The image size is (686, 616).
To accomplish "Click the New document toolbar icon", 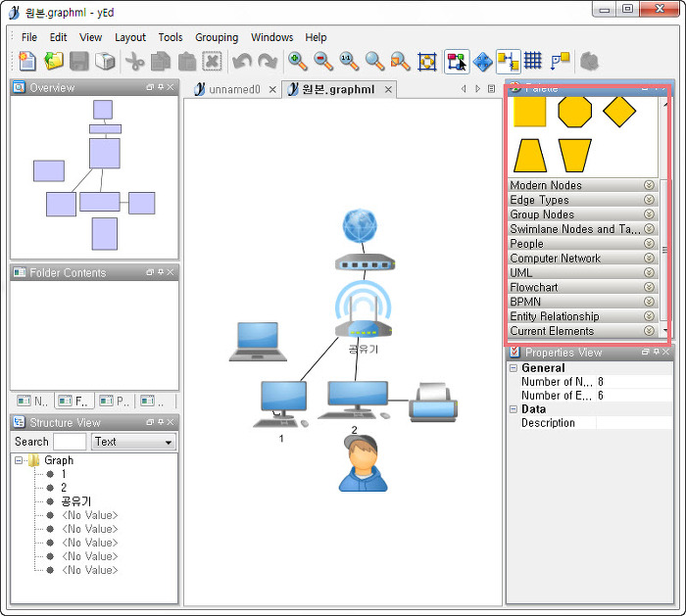I will click(27, 62).
